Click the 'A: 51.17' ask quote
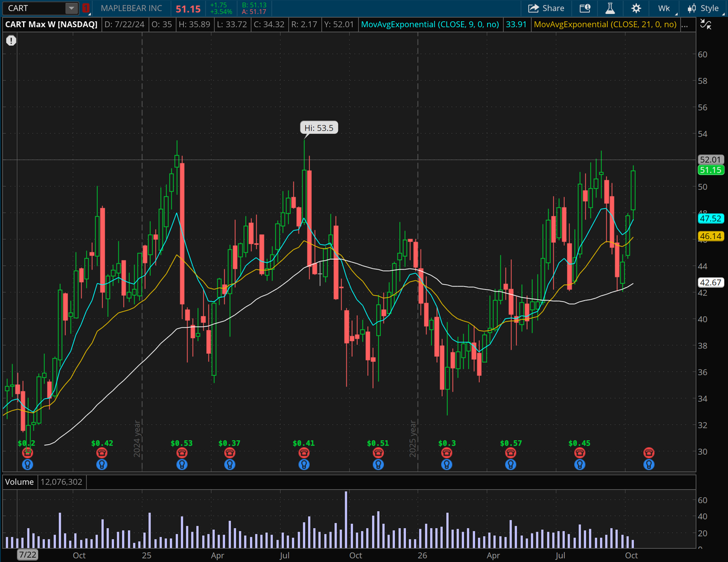 [x=254, y=12]
